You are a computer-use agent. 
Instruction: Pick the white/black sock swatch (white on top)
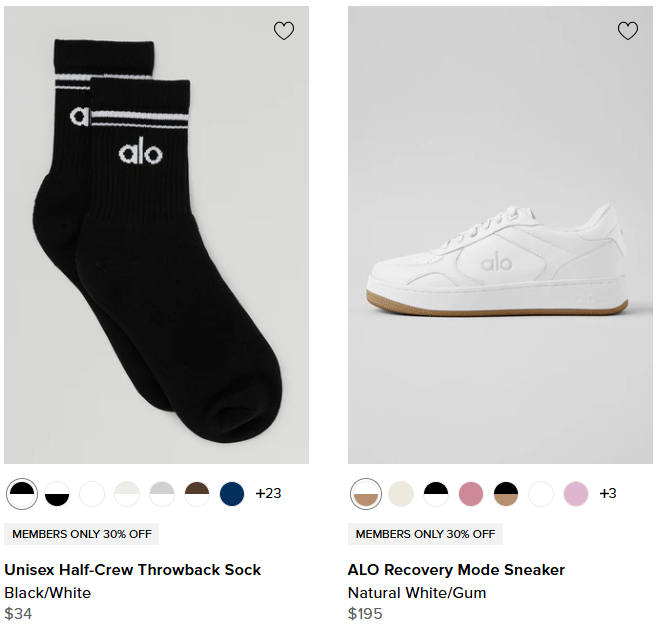point(57,493)
